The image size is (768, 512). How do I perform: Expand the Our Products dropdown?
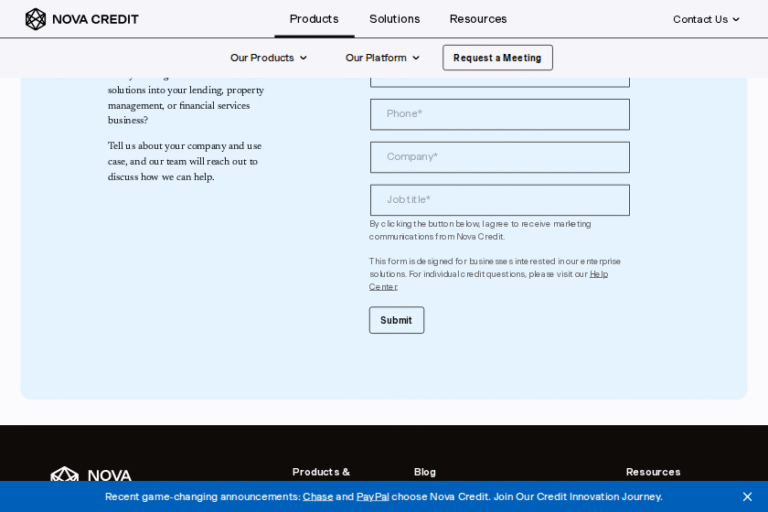(x=268, y=58)
